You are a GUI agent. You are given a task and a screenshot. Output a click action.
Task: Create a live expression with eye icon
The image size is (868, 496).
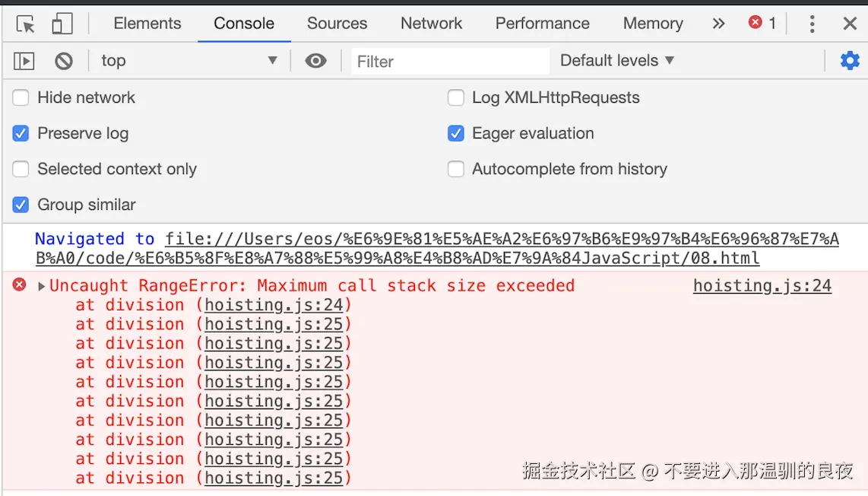[315, 61]
